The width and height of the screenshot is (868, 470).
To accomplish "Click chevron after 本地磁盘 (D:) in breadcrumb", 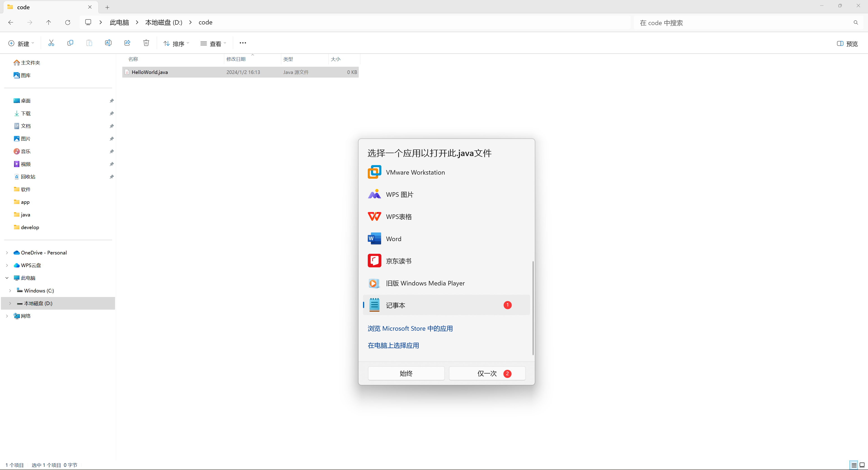I will coord(190,22).
